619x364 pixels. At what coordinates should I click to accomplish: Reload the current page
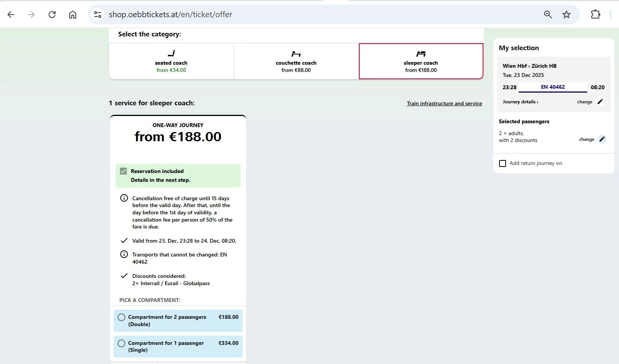click(x=52, y=15)
